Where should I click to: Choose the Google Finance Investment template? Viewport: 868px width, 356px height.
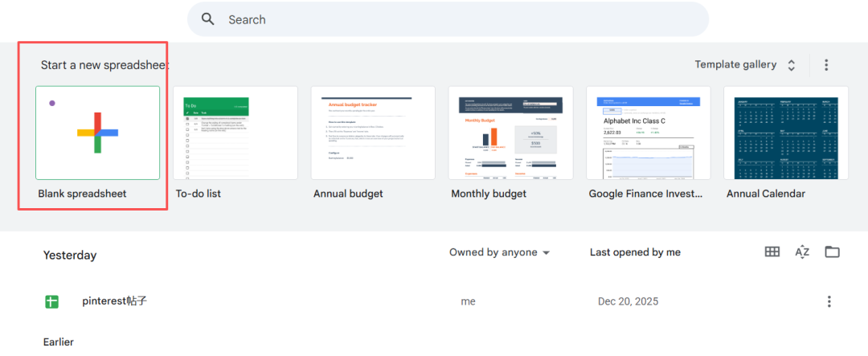(649, 133)
